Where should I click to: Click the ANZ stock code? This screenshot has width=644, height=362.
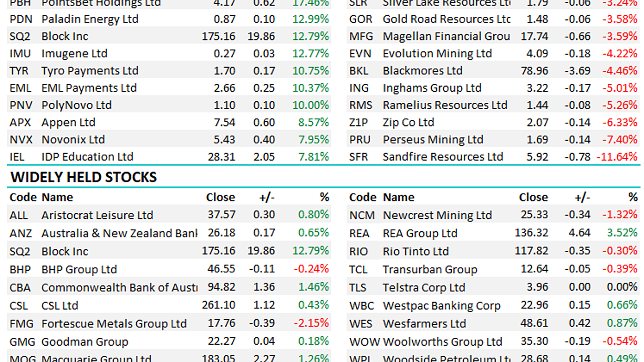(x=20, y=233)
